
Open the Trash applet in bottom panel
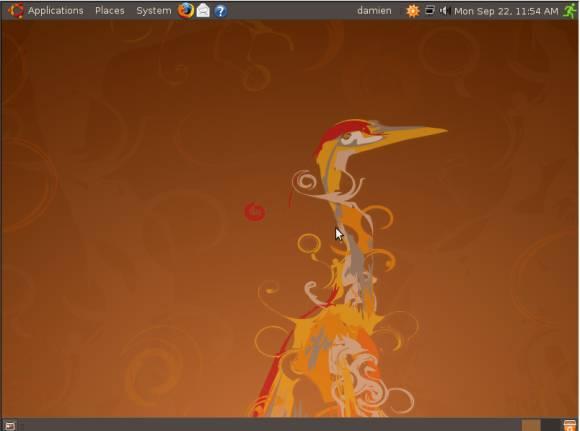570,425
